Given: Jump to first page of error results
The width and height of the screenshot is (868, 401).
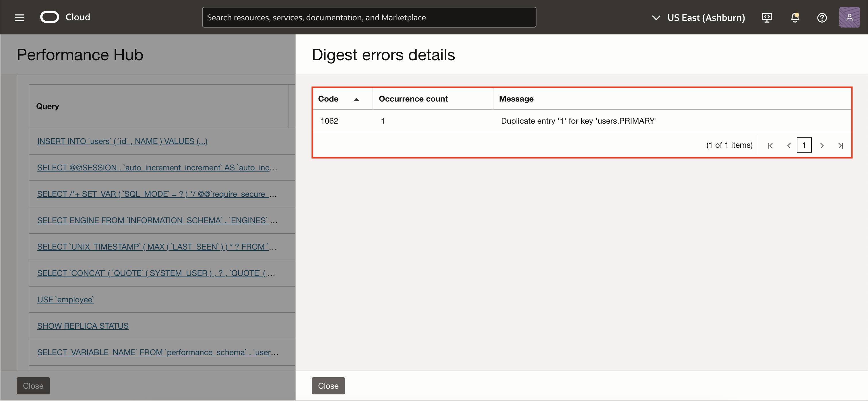Looking at the screenshot, I should point(770,145).
